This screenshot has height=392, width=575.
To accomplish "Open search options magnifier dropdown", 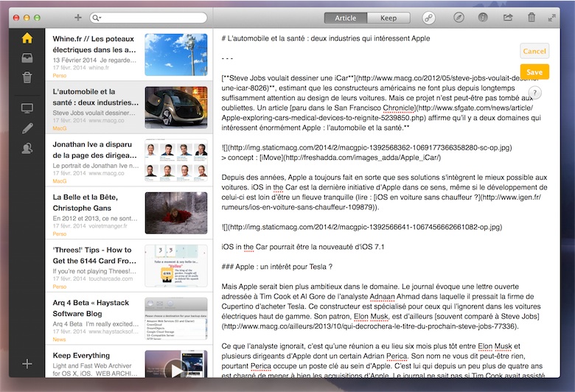I will pyautogui.click(x=97, y=18).
